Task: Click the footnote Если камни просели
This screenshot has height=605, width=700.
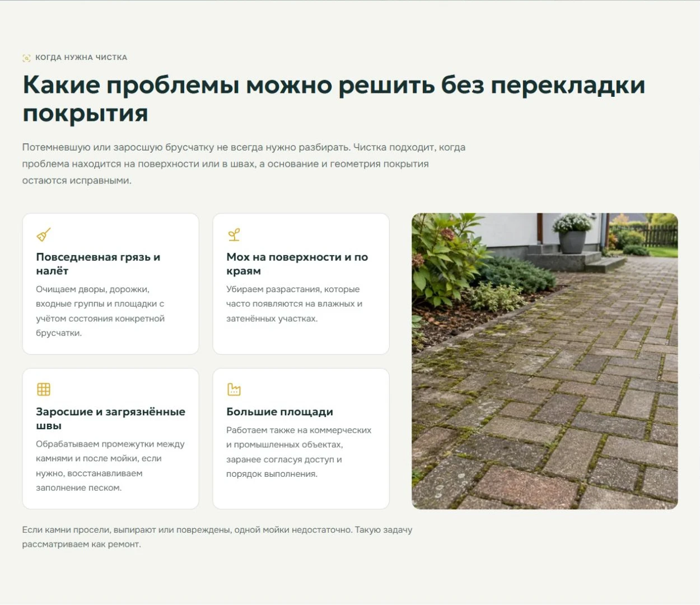Action: tap(217, 537)
